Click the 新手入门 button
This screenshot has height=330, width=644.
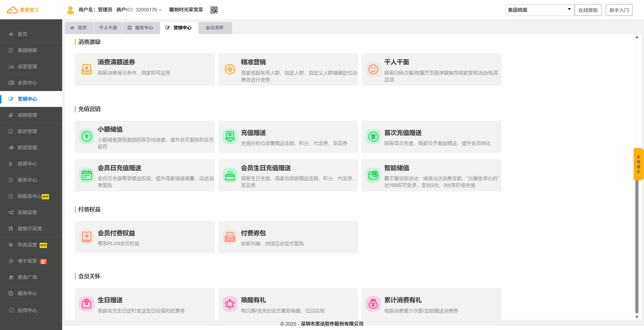pos(619,10)
